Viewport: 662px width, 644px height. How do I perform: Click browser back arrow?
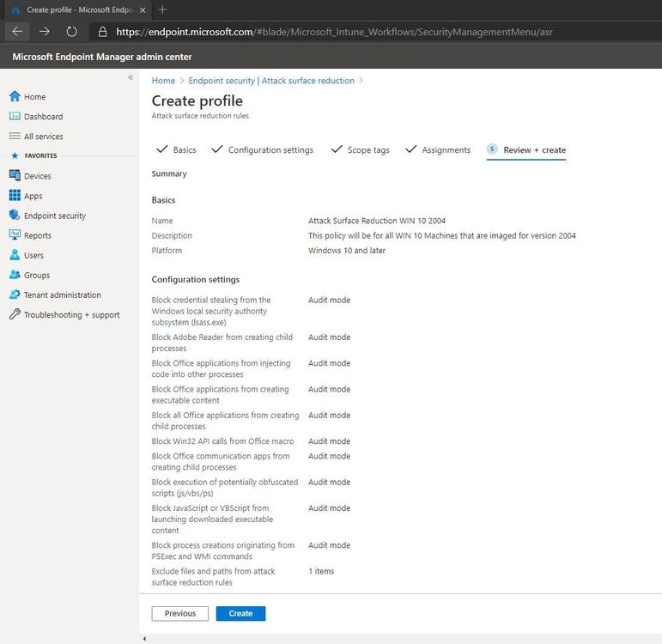tap(17, 32)
